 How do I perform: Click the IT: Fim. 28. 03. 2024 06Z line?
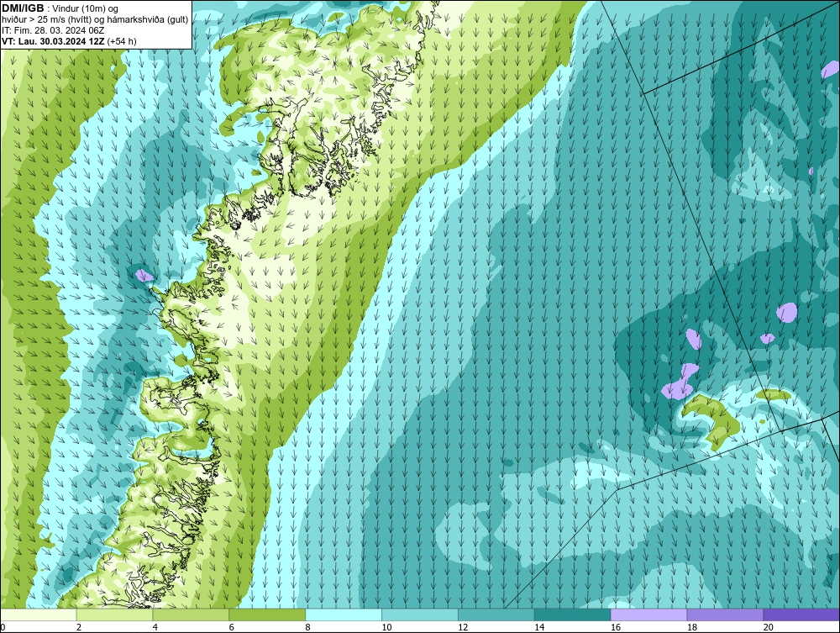53,30
